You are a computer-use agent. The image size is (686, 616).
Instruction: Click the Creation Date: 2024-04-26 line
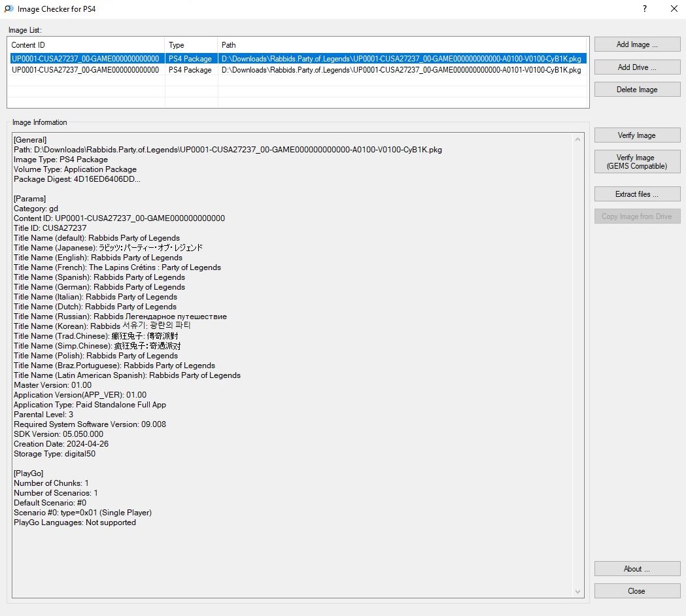[x=61, y=444]
